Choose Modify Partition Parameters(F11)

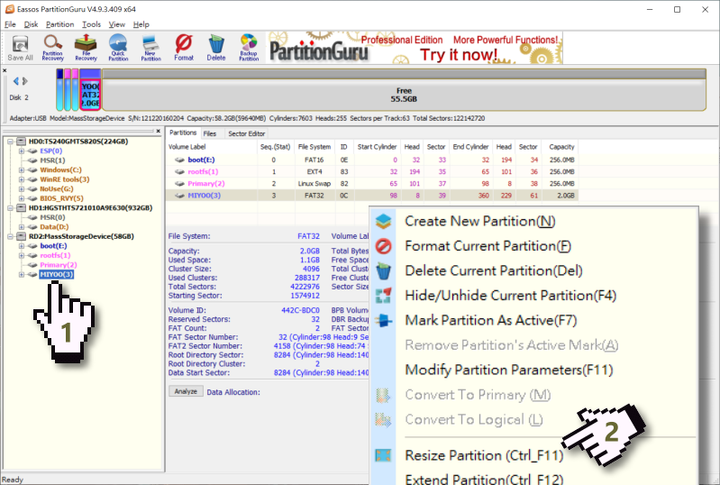[509, 370]
